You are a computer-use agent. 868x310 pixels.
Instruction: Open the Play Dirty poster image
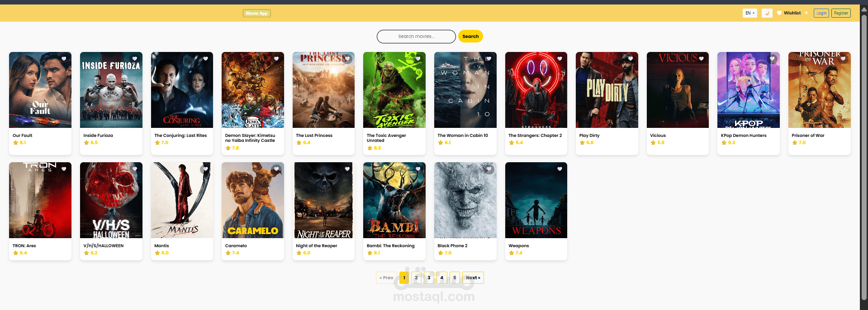pos(607,90)
